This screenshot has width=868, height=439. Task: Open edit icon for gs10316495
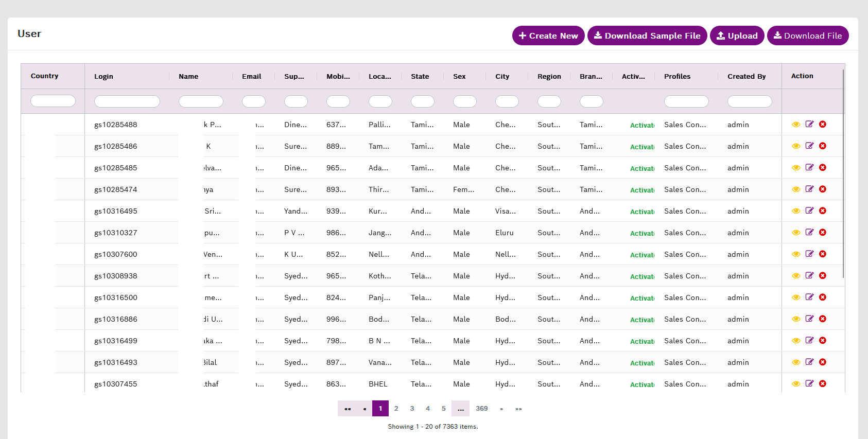[x=809, y=210]
